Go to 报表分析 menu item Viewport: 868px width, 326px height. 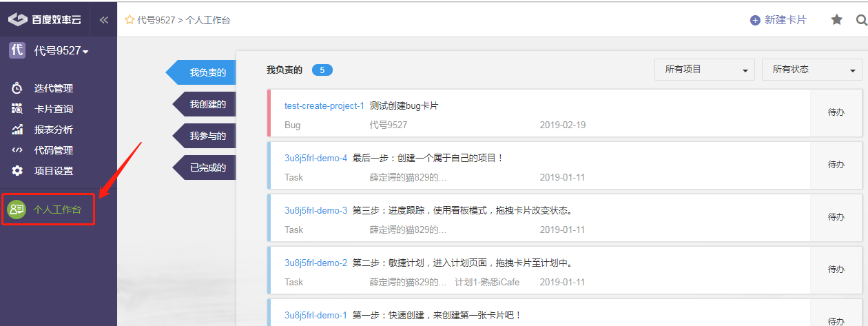pyautogui.click(x=54, y=130)
